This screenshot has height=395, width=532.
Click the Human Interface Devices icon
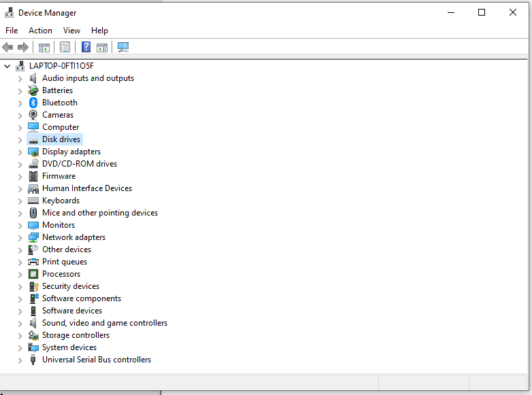coord(33,188)
